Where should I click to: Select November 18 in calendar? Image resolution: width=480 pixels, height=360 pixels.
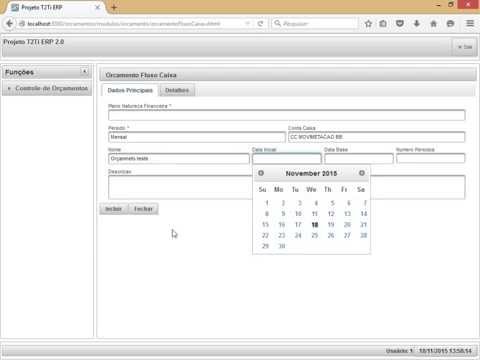[x=315, y=225]
